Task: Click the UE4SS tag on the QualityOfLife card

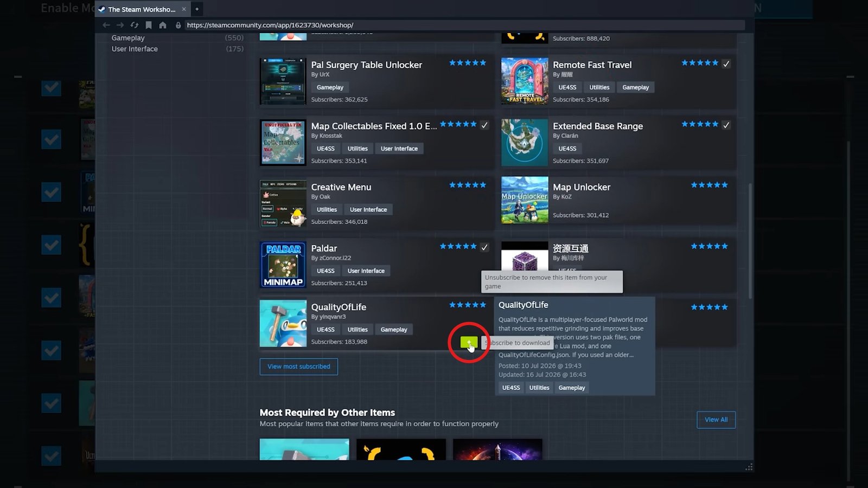Action: click(325, 330)
